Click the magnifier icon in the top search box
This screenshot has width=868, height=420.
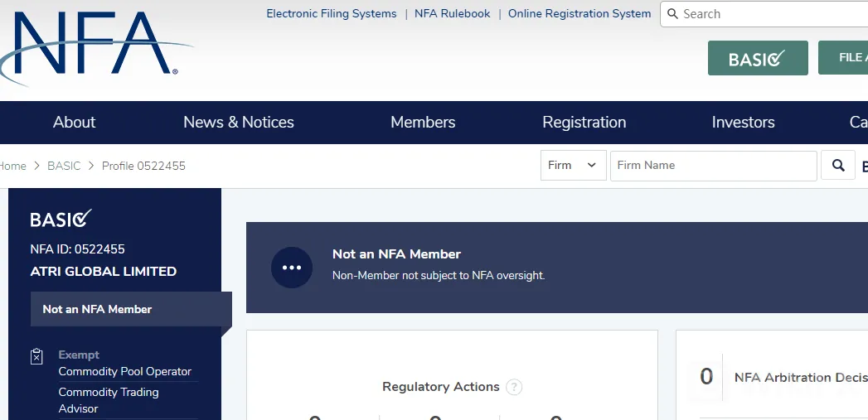pyautogui.click(x=672, y=14)
